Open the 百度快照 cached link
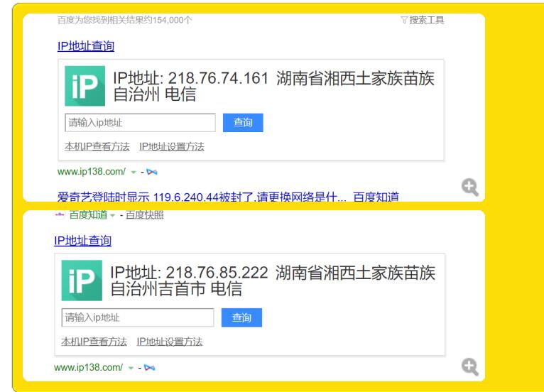Screen dimensions: 544x392 (x=145, y=215)
